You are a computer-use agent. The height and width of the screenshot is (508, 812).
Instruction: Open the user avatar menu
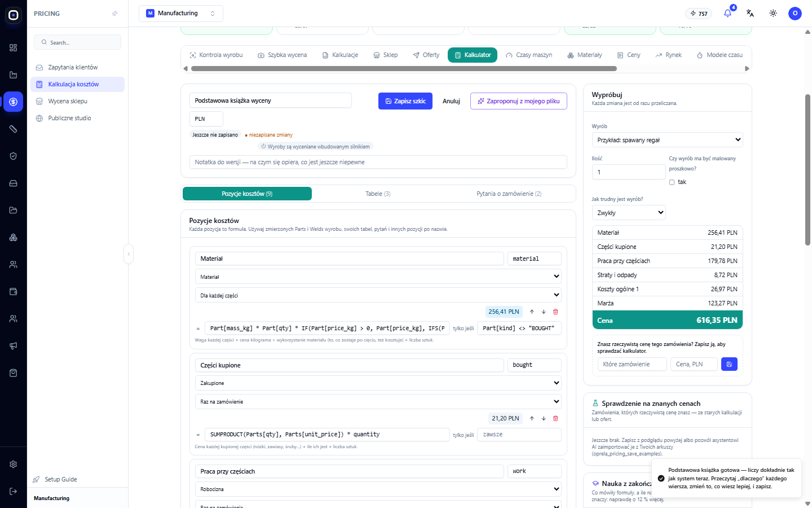pos(795,13)
